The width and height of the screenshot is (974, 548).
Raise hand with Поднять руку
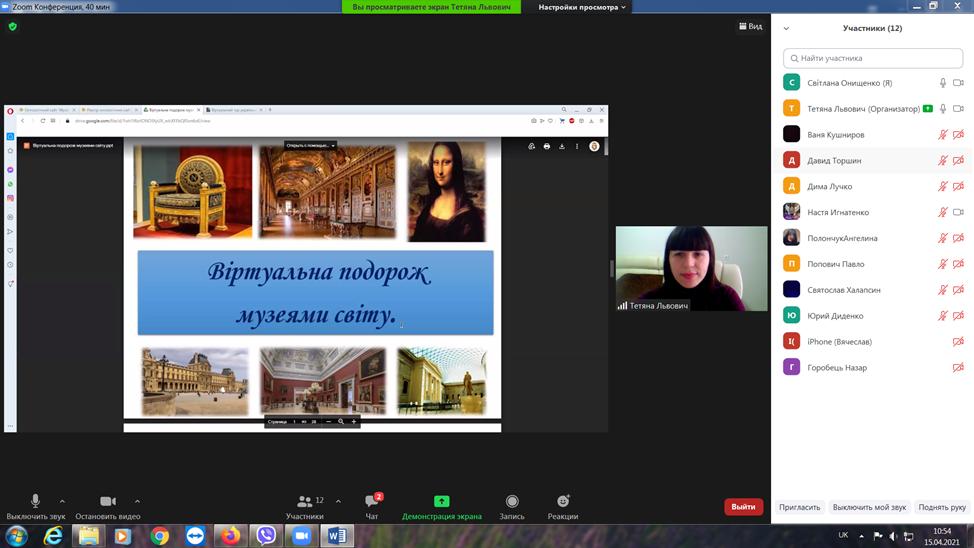[942, 507]
